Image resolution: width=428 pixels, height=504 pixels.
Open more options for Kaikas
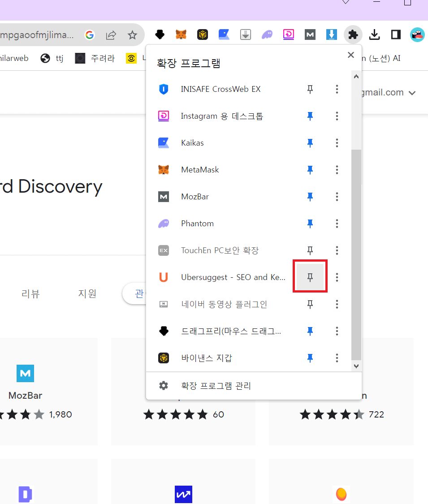click(337, 143)
